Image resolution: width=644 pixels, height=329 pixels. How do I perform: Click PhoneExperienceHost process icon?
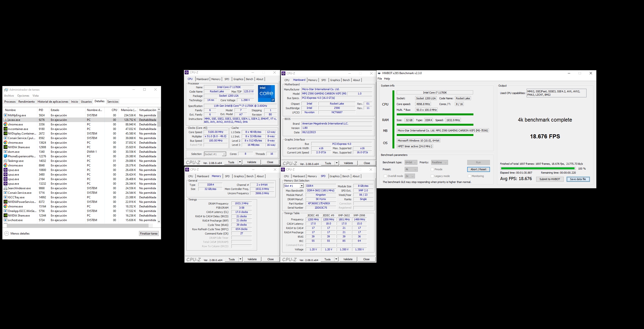click(6, 156)
